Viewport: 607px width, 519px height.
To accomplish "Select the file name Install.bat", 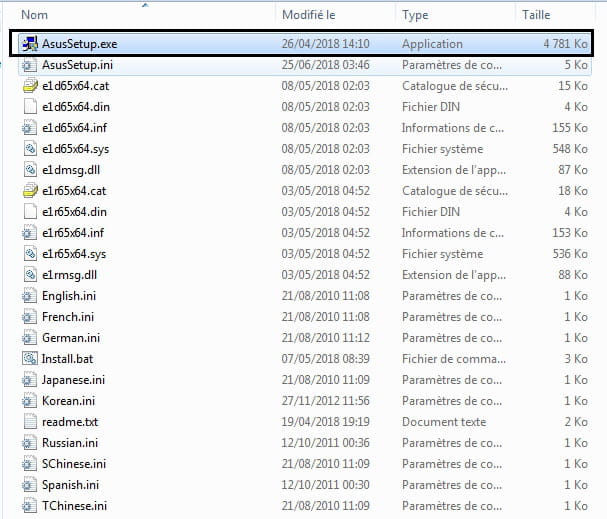I will [67, 359].
